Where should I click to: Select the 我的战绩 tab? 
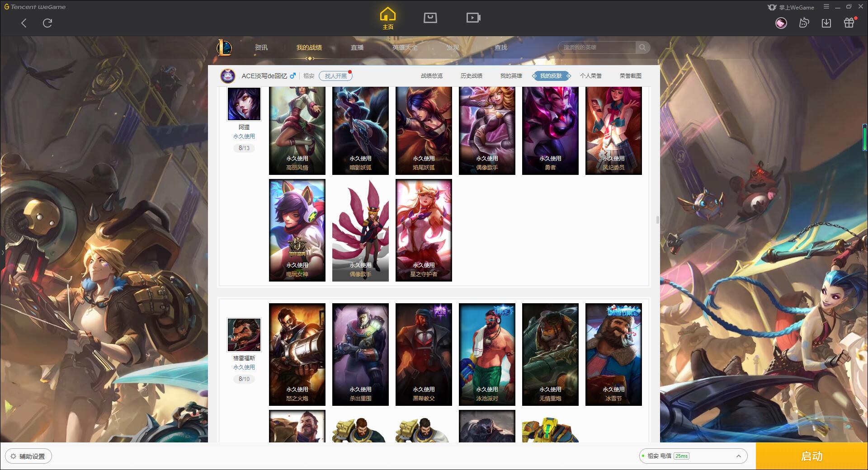pyautogui.click(x=309, y=47)
